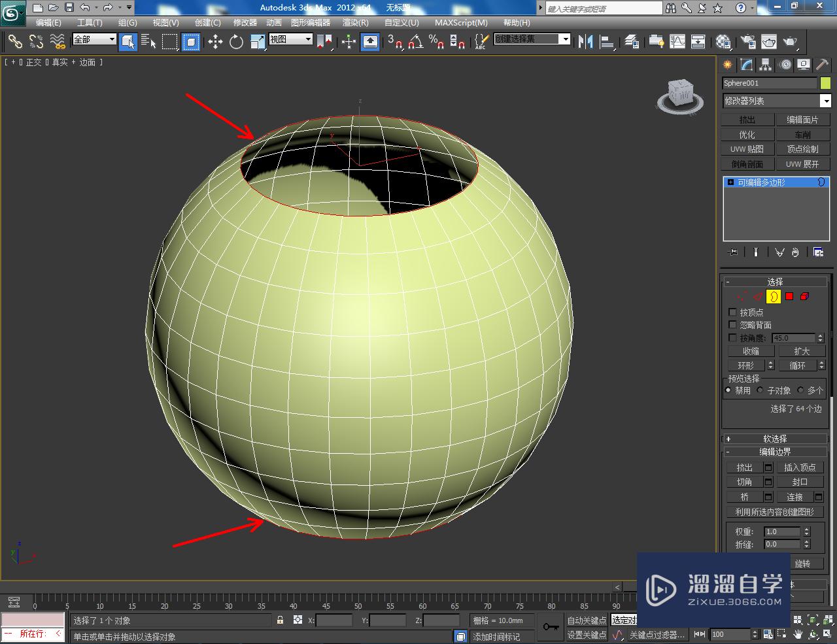The width and height of the screenshot is (837, 644).
Task: Open the Utilities hammer panel tab
Action: point(822,65)
